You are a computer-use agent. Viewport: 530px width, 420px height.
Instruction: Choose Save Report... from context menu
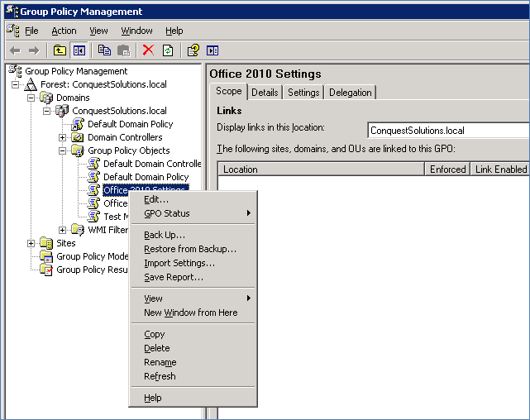193,277
